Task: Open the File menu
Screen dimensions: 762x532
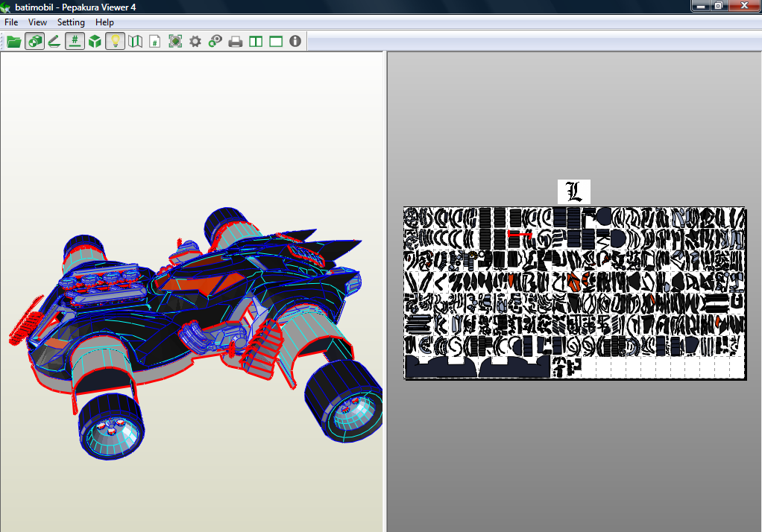Action: (x=11, y=22)
